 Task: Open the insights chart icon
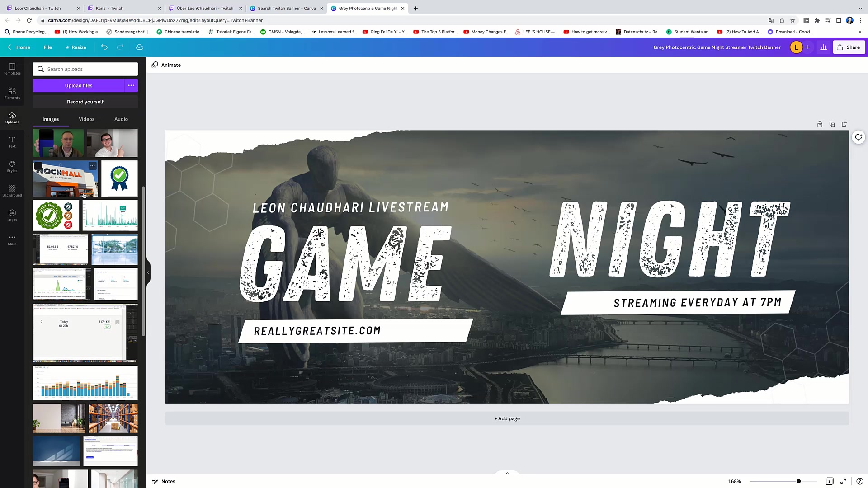[x=823, y=47]
